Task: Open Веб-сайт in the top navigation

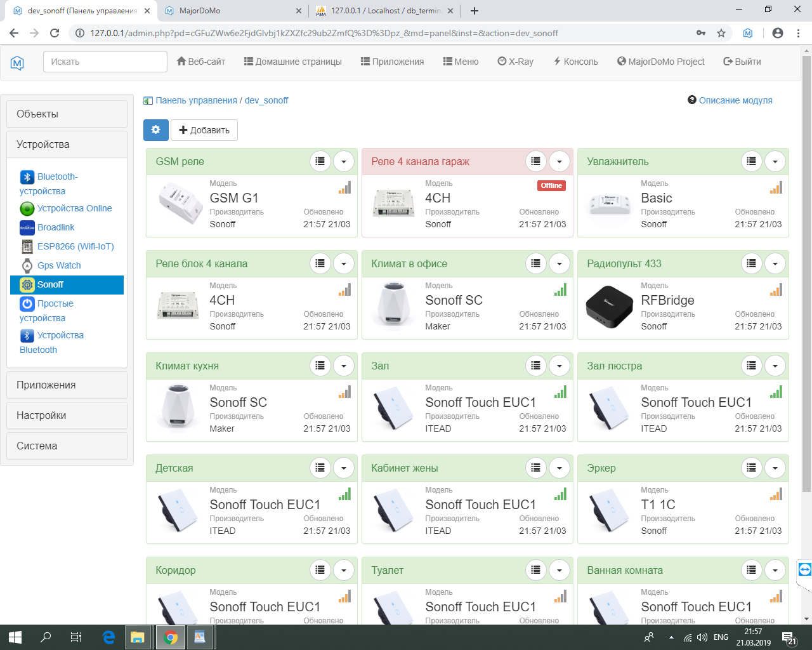Action: (x=201, y=62)
